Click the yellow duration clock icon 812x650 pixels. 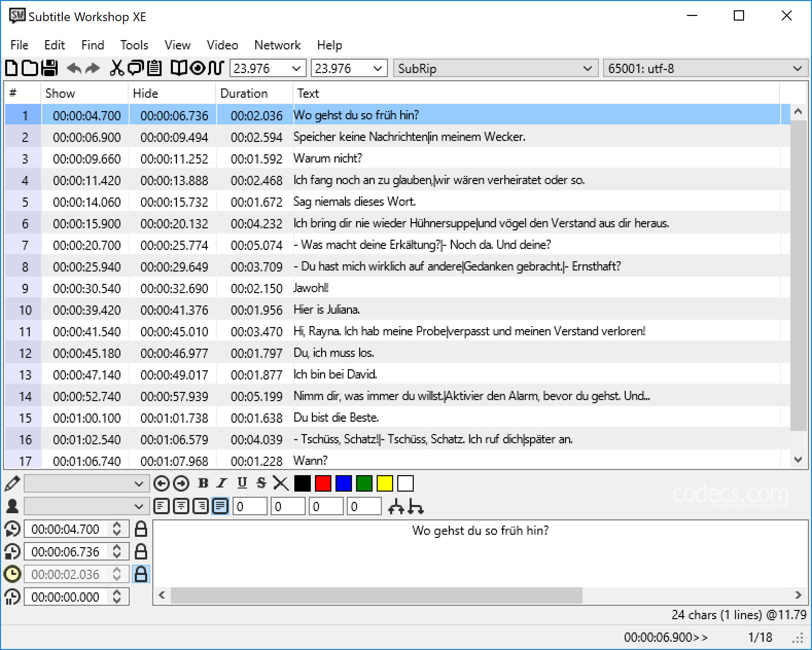tap(12, 574)
